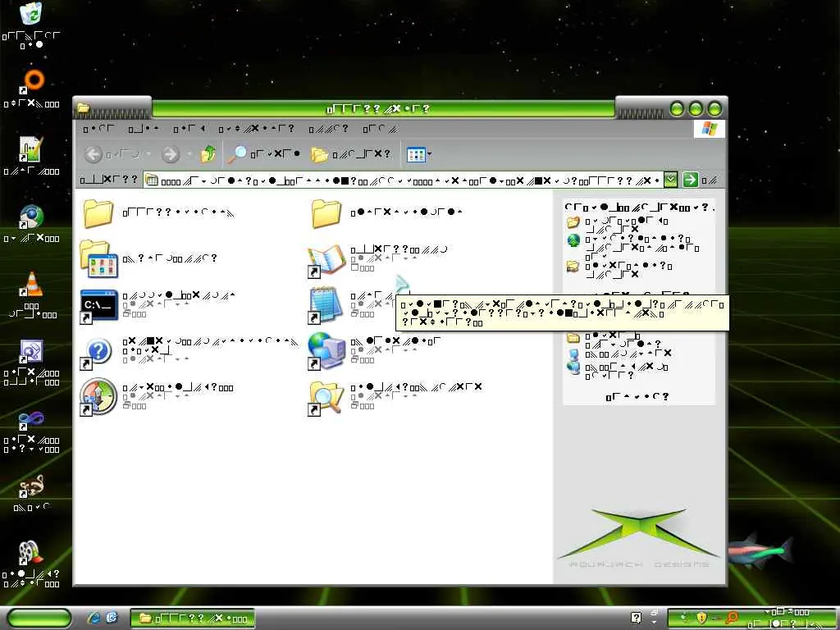Viewport: 840px width, 630px height.
Task: Select the compass-style tour shortcut icon
Action: 98,397
